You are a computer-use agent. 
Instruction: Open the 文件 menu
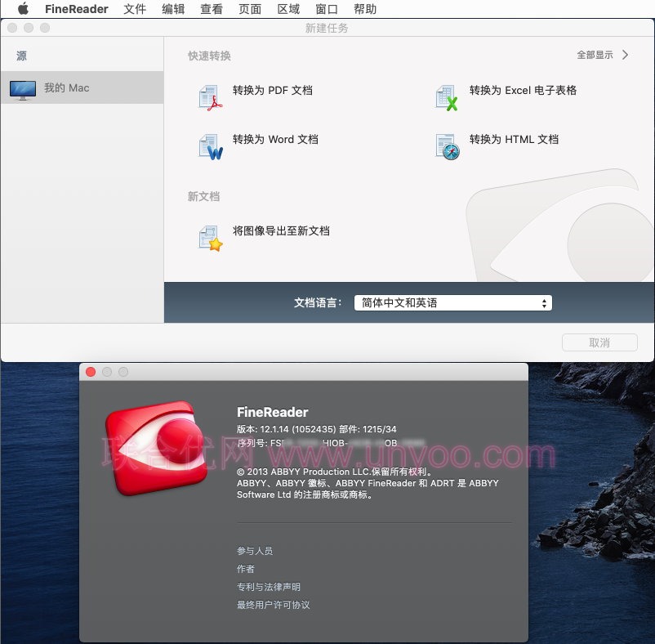[135, 9]
